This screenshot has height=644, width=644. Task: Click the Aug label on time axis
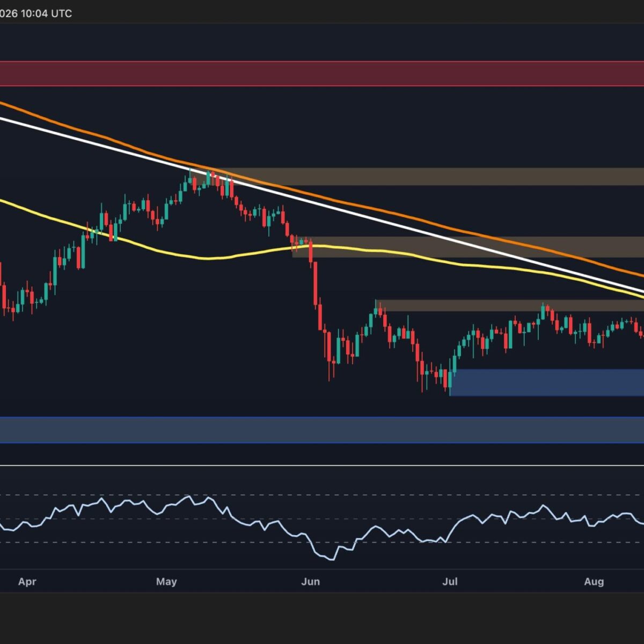point(594,582)
